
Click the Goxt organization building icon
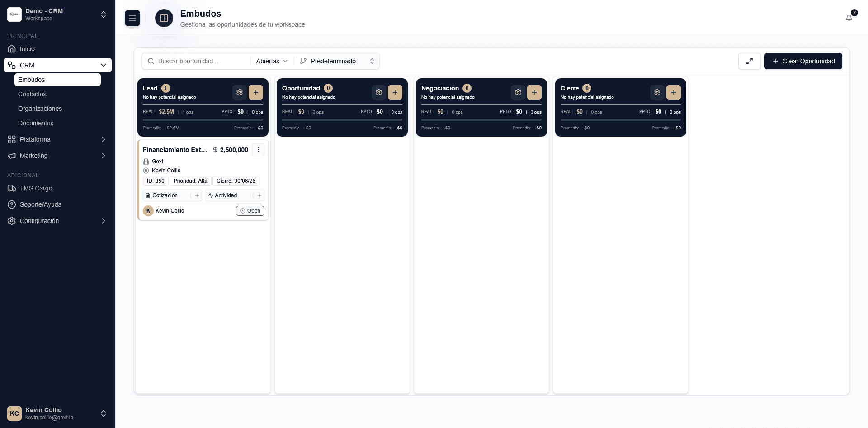[146, 162]
